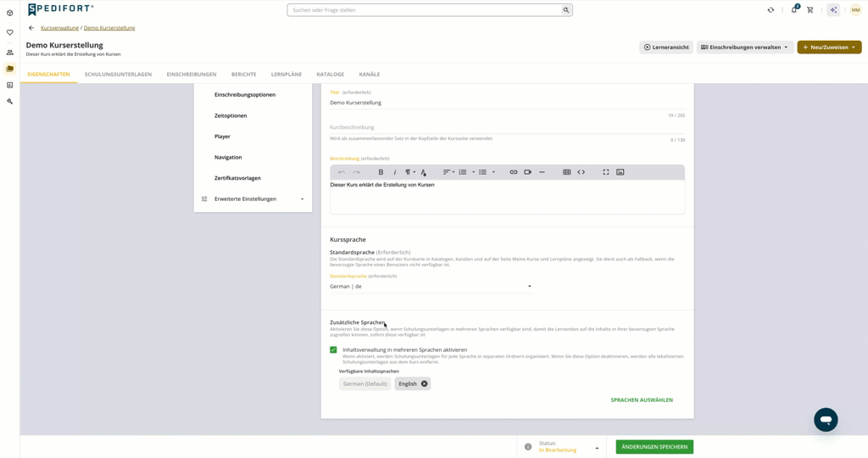The height and width of the screenshot is (458, 868).
Task: Insert a table in the editor
Action: (x=567, y=172)
